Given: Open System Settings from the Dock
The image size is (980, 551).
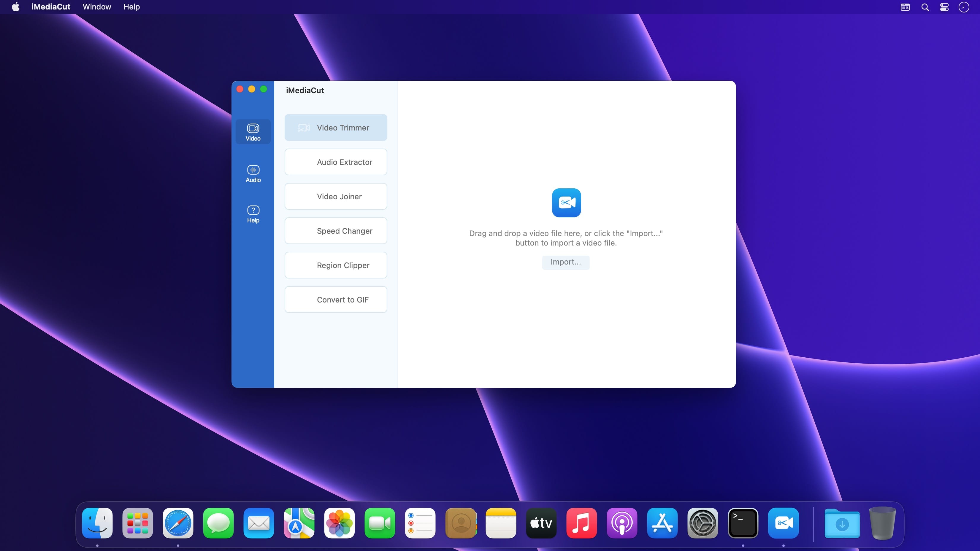Looking at the screenshot, I should [702, 523].
